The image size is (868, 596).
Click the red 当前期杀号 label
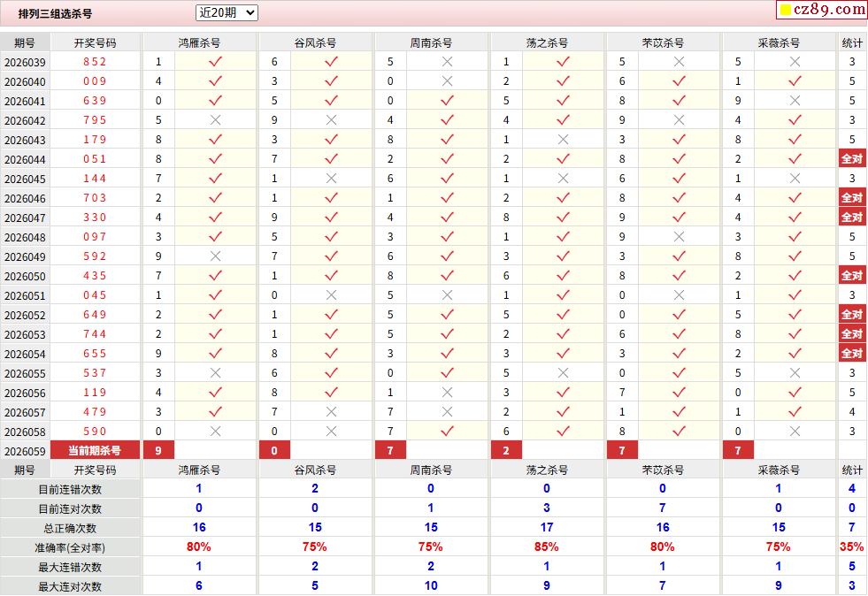95,451
